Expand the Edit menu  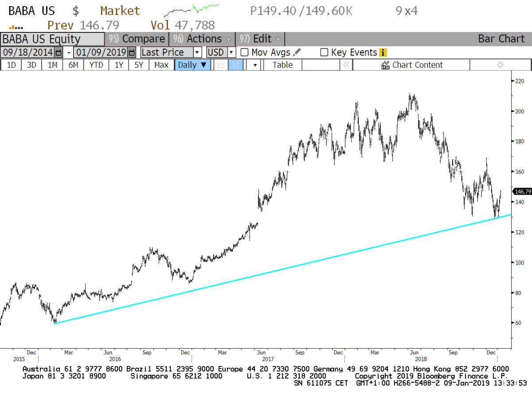[260, 39]
